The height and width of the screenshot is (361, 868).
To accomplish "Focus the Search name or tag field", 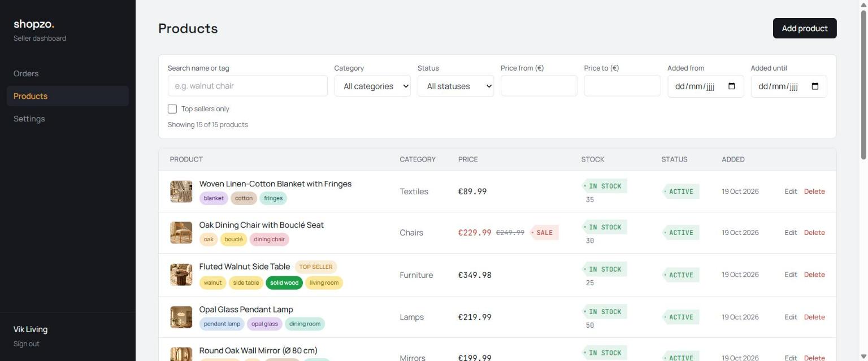I will 248,86.
